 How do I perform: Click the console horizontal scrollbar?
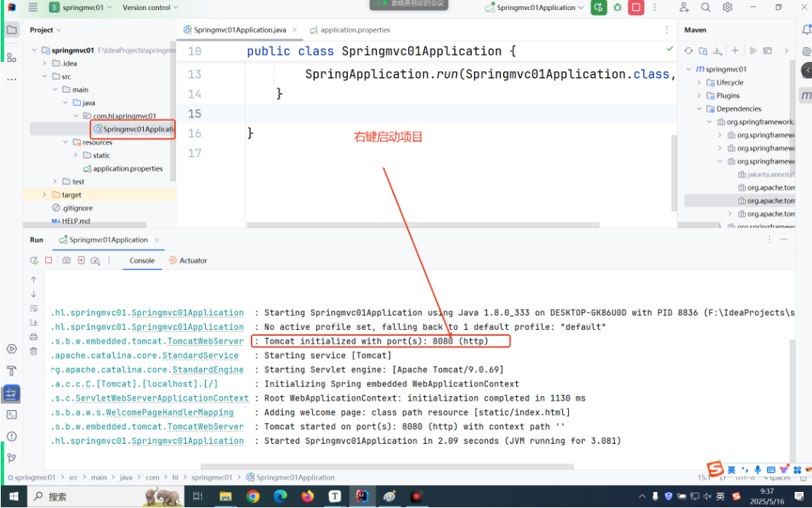(387, 466)
